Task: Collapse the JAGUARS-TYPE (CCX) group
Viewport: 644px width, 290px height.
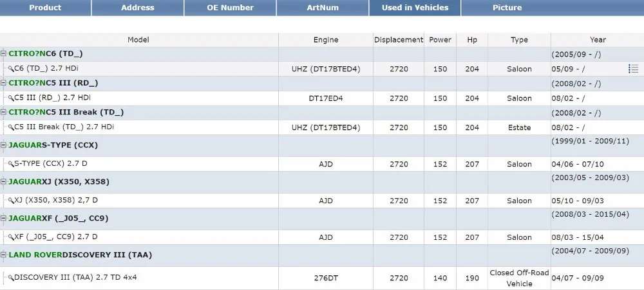Action: 4,145
